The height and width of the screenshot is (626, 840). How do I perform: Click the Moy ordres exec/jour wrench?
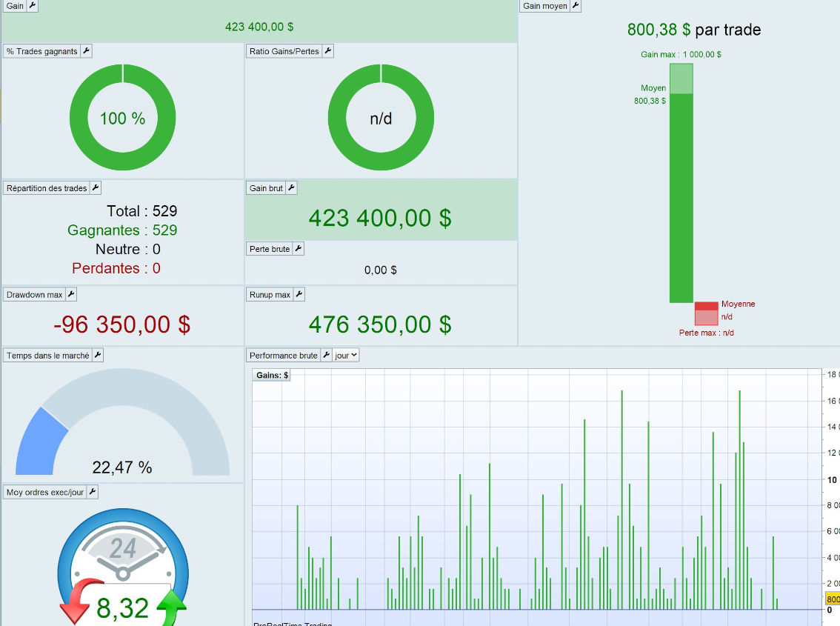[92, 491]
